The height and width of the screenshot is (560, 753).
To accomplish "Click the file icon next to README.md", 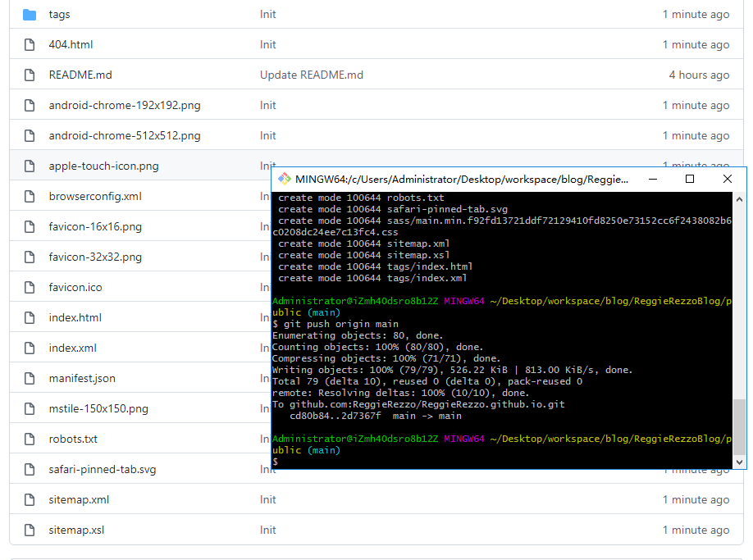I will click(x=30, y=75).
